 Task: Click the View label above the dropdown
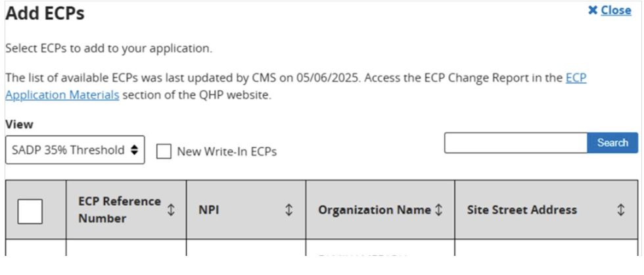click(19, 124)
